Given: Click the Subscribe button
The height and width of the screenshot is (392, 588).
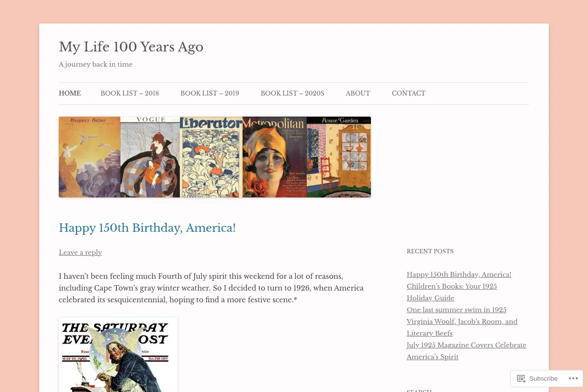Looking at the screenshot, I should tap(538, 378).
